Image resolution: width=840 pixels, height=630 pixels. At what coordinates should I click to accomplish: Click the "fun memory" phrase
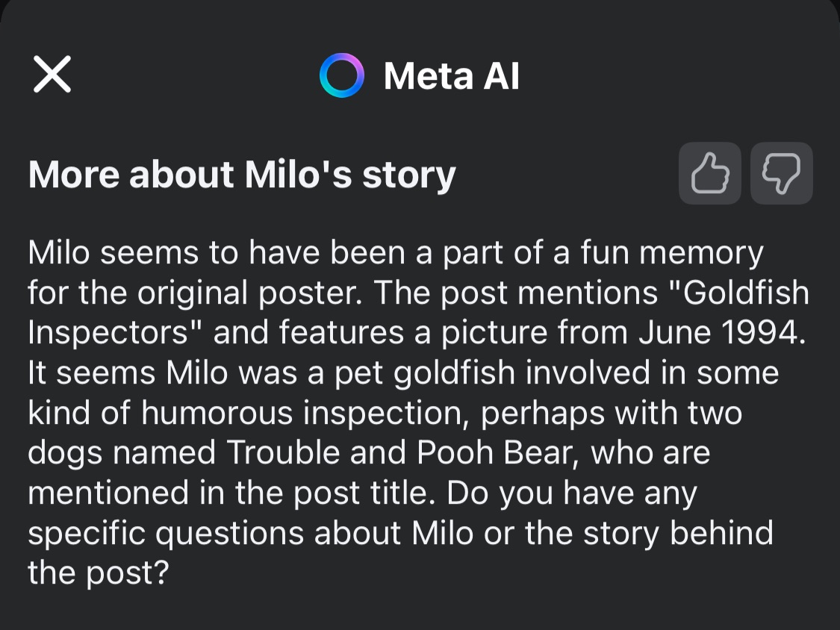tap(671, 253)
